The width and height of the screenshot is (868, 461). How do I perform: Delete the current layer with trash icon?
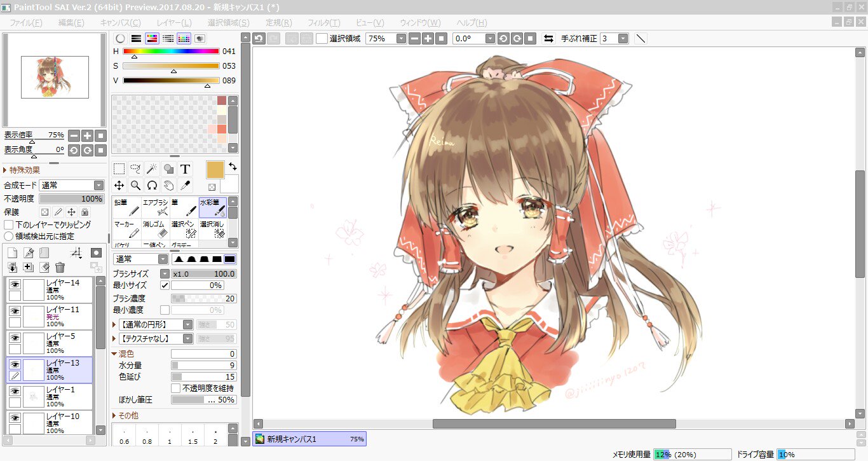tap(60, 267)
